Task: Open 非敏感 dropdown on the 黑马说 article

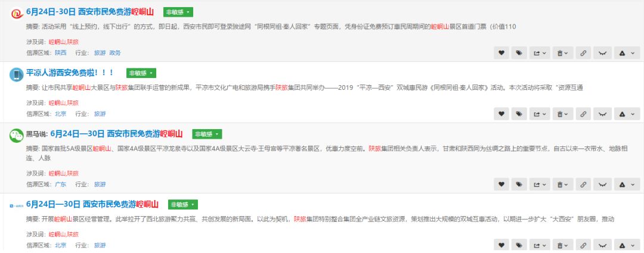Action: coord(207,134)
